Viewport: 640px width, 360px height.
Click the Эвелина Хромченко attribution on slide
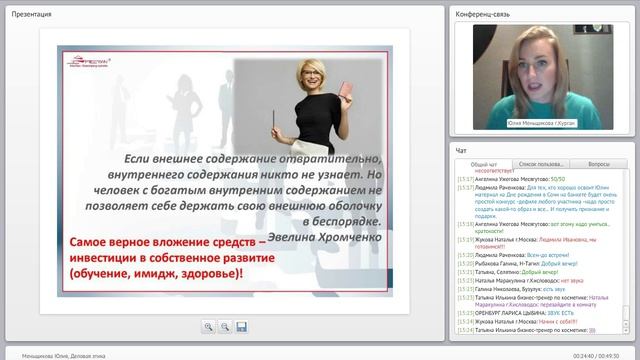point(324,237)
